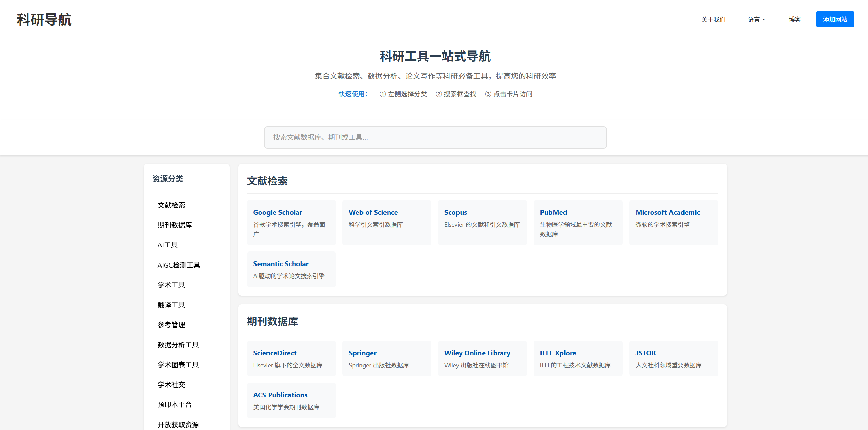
Task: Open PubMed from the literature search section
Action: [578, 223]
